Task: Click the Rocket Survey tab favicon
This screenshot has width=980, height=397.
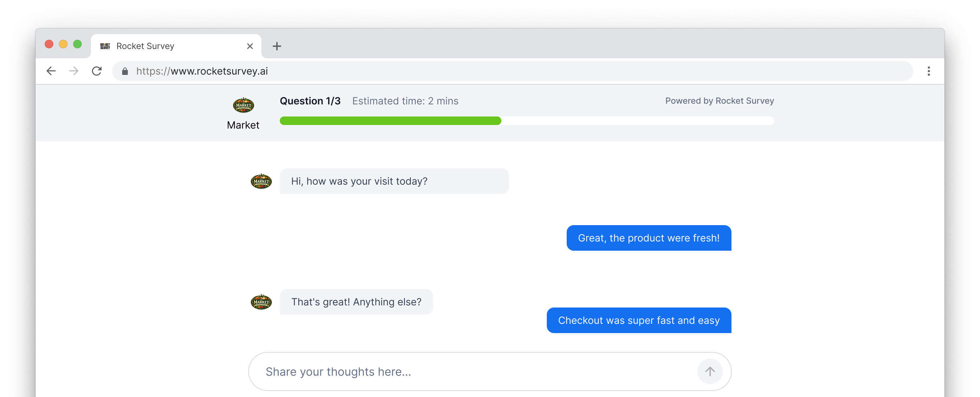Action: (105, 46)
